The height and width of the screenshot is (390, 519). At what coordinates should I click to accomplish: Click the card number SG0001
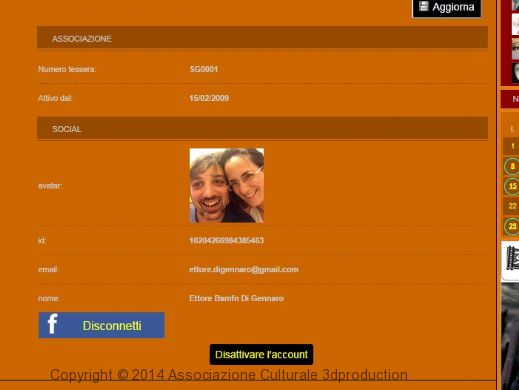click(x=204, y=69)
